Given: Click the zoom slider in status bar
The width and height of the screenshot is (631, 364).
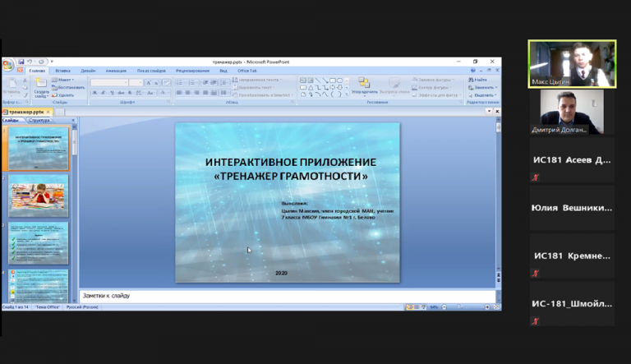Looking at the screenshot, I should point(466,306).
